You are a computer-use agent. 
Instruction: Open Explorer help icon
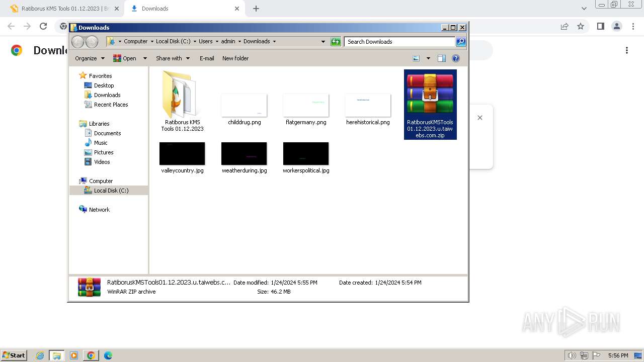point(456,58)
